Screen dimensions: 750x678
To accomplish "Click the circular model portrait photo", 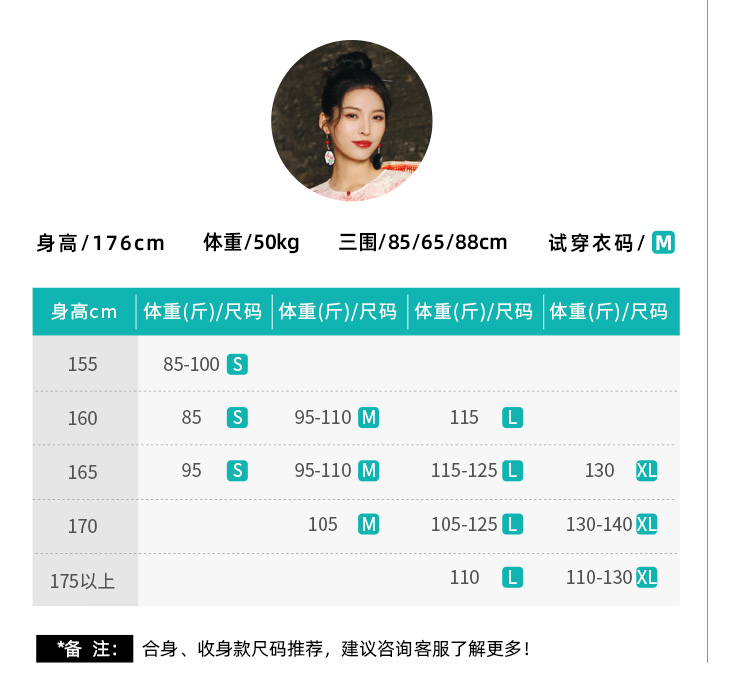I will click(x=352, y=121).
